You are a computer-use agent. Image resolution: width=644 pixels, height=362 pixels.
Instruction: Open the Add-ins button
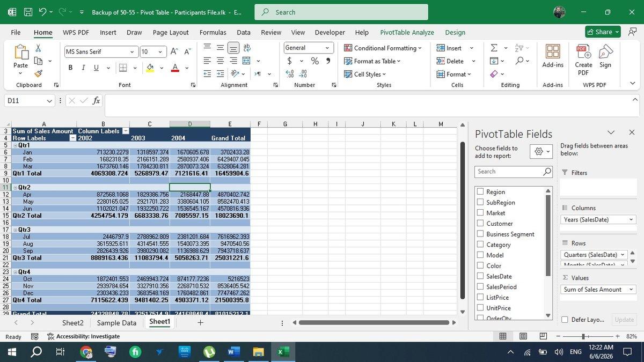553,56
